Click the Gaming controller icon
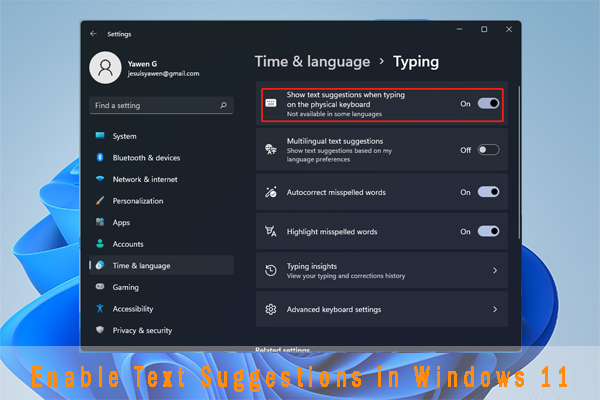The image size is (600, 400). point(100,287)
